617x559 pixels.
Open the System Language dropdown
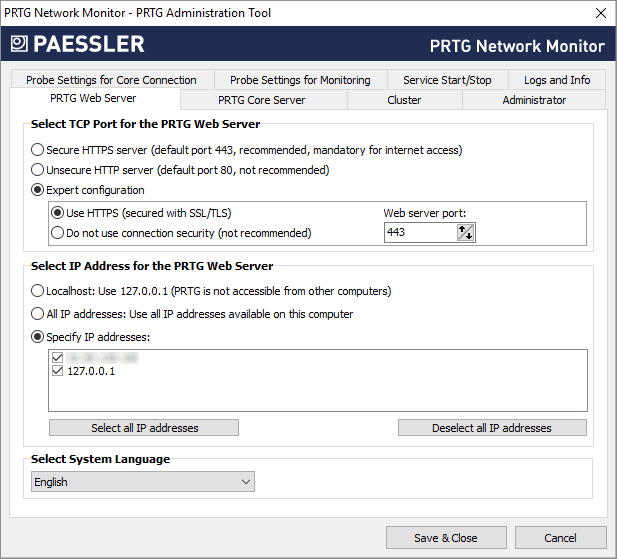click(x=142, y=482)
